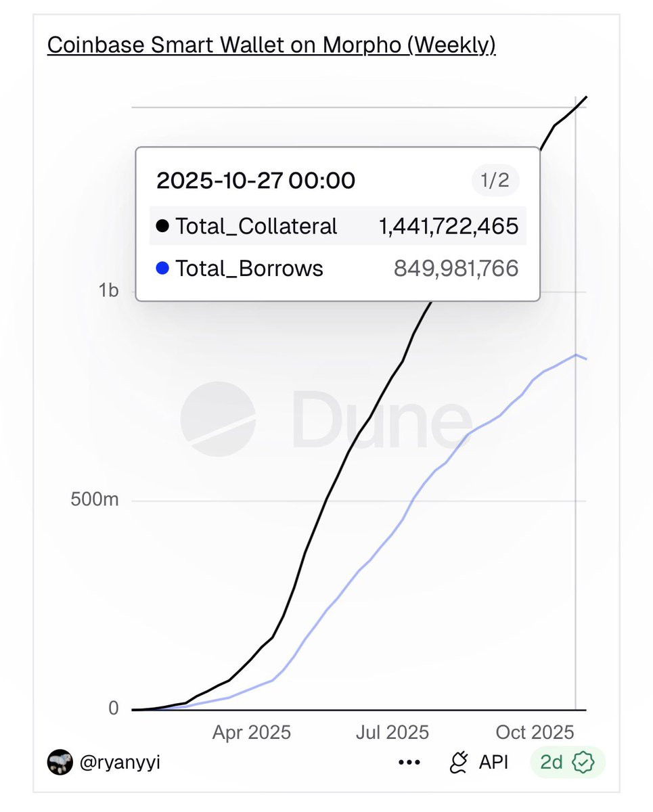
Task: Open the Coinbase Smart Wallet on Morpho title link
Action: (x=271, y=46)
